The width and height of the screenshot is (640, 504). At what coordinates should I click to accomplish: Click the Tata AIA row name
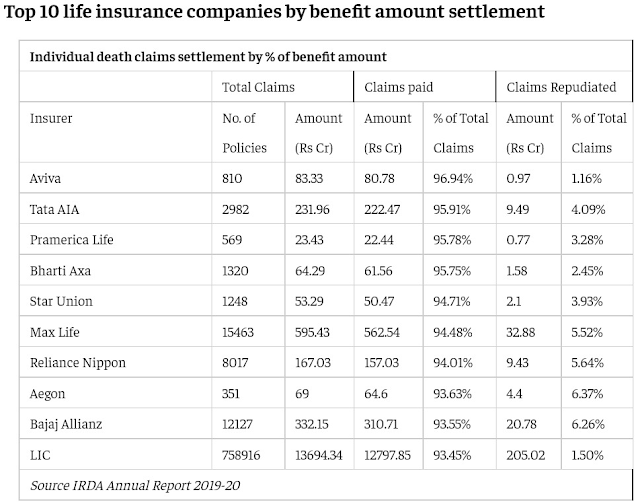tap(52, 210)
